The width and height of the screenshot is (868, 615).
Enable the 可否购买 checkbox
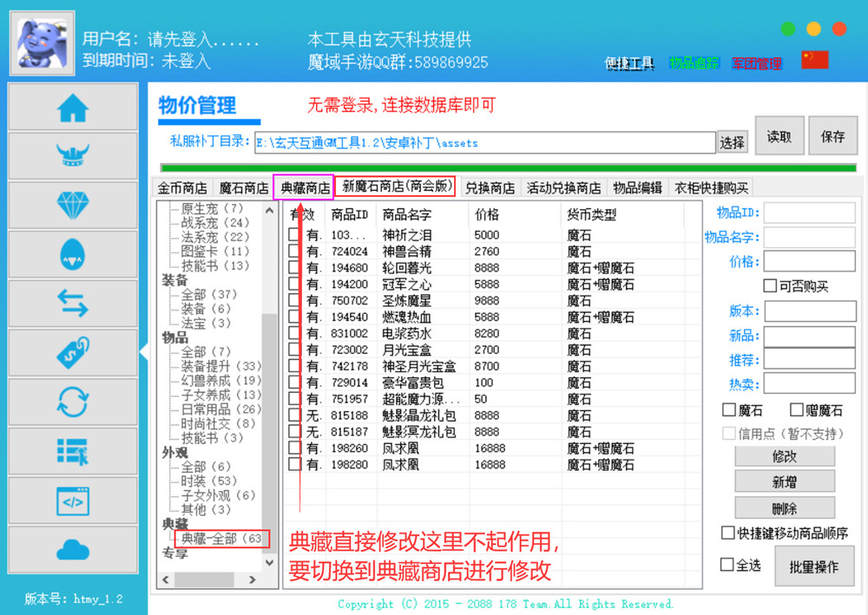(770, 286)
